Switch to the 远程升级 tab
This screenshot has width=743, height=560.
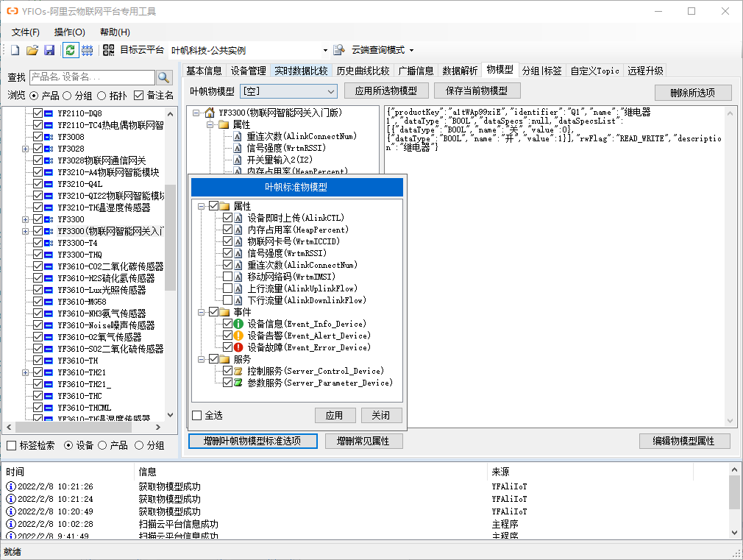645,71
